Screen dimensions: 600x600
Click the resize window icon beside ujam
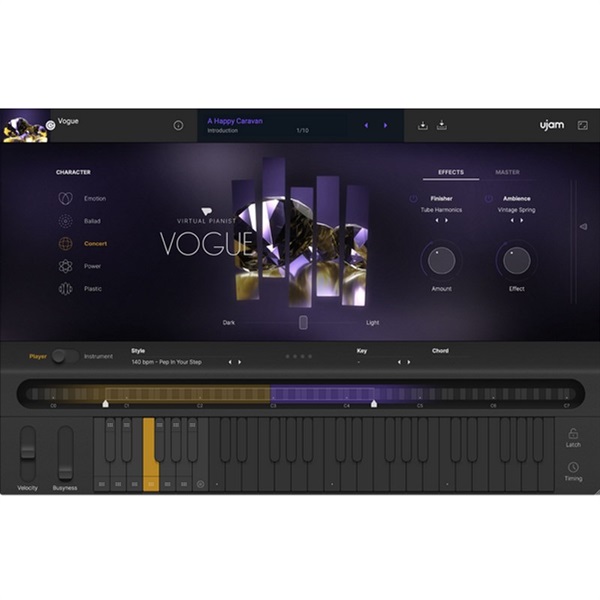(x=583, y=125)
